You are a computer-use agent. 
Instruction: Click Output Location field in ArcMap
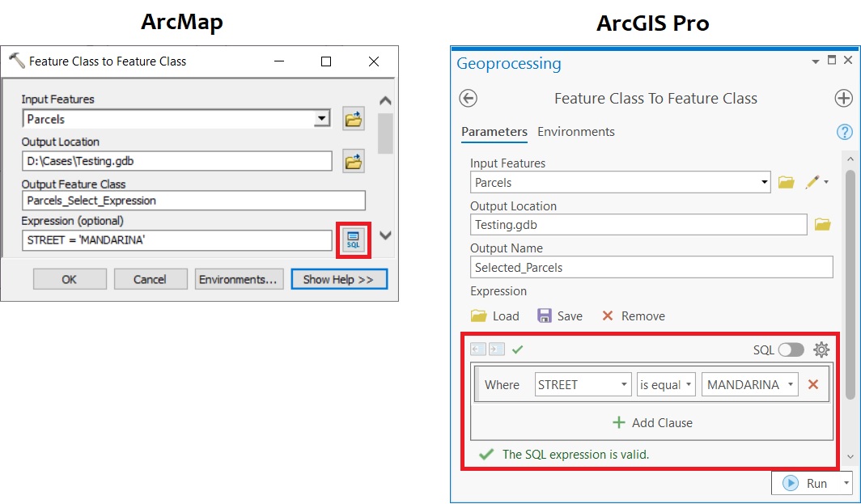click(x=176, y=162)
